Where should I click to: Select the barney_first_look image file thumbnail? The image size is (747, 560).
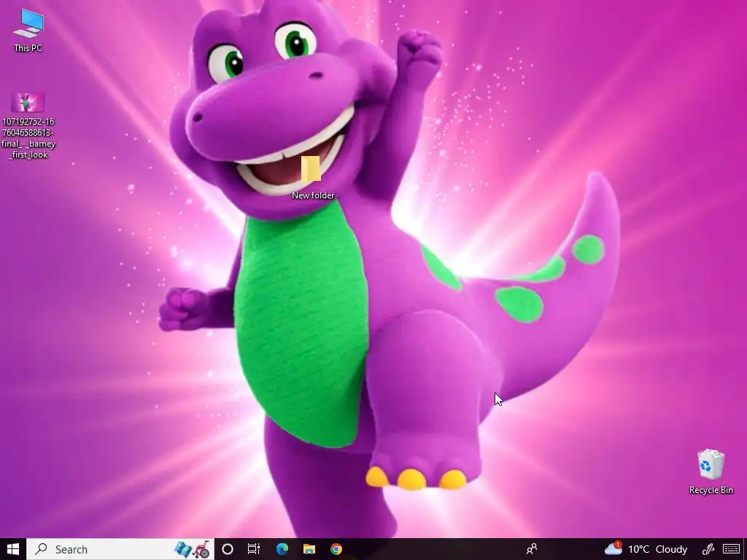coord(28,102)
